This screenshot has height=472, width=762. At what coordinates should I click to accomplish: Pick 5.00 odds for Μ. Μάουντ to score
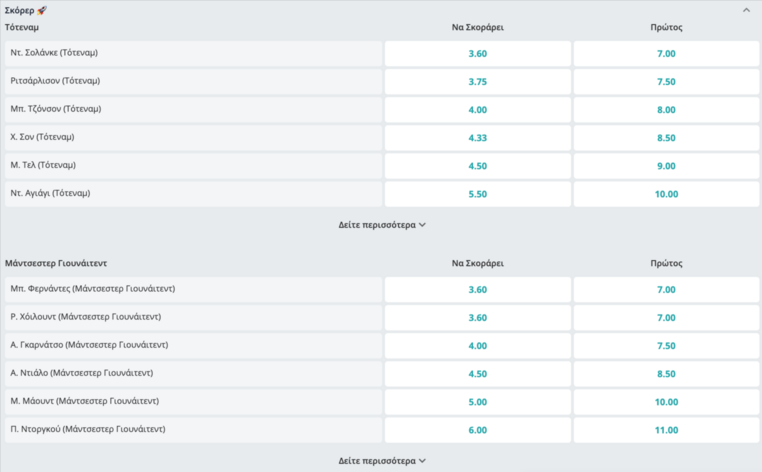point(478,402)
